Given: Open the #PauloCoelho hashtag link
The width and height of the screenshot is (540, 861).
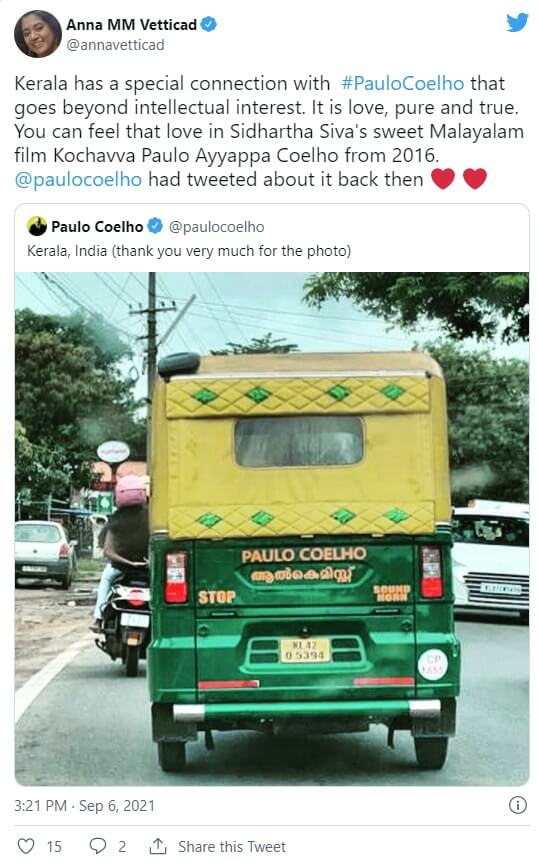Looking at the screenshot, I should [x=403, y=83].
